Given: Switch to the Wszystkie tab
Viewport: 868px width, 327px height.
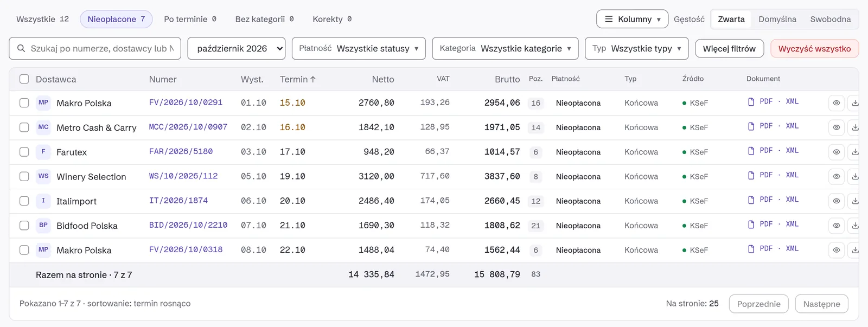Looking at the screenshot, I should pos(42,19).
